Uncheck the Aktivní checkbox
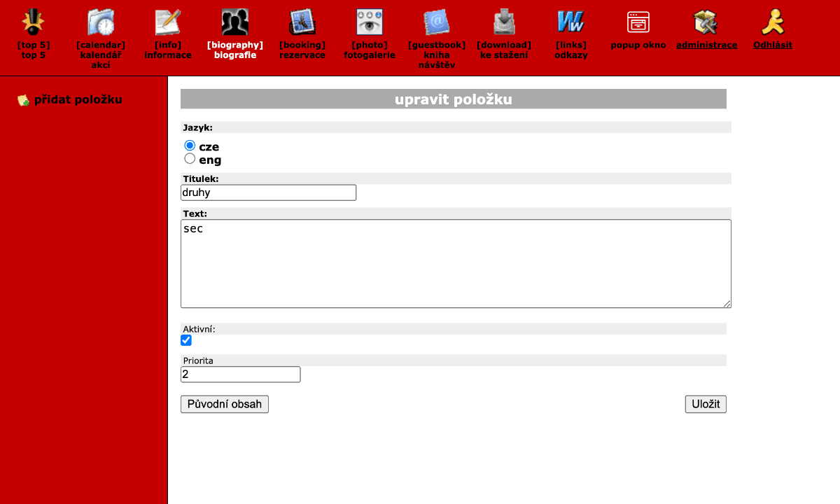The height and width of the screenshot is (504, 840). point(186,340)
